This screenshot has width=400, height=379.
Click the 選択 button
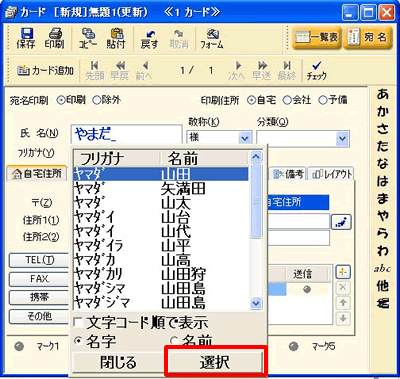tap(215, 362)
